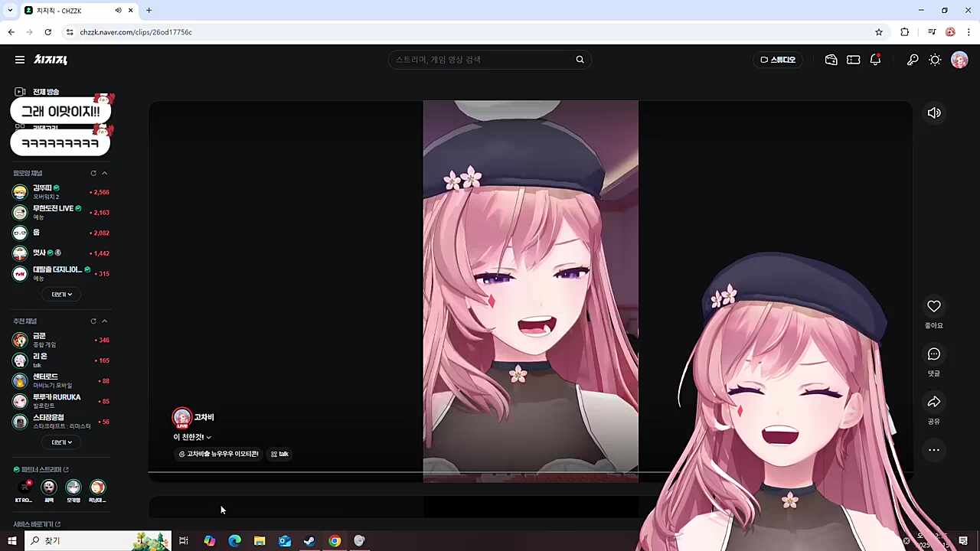
Task: Share the clip with arrow icon
Action: [x=934, y=403]
